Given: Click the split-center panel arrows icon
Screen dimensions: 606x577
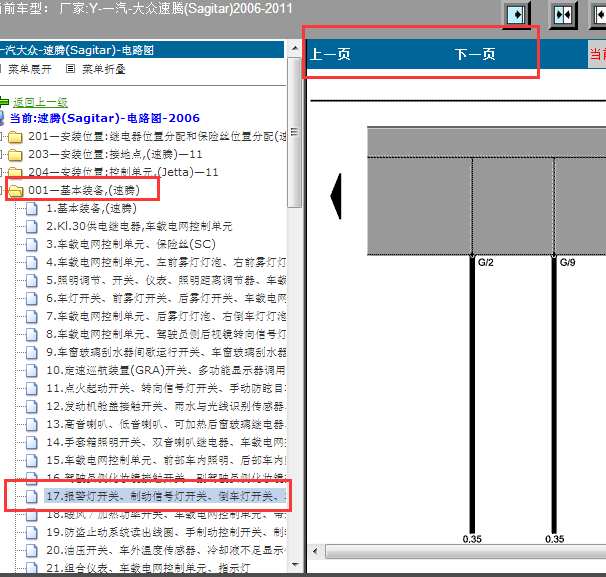Looking at the screenshot, I should tap(563, 15).
